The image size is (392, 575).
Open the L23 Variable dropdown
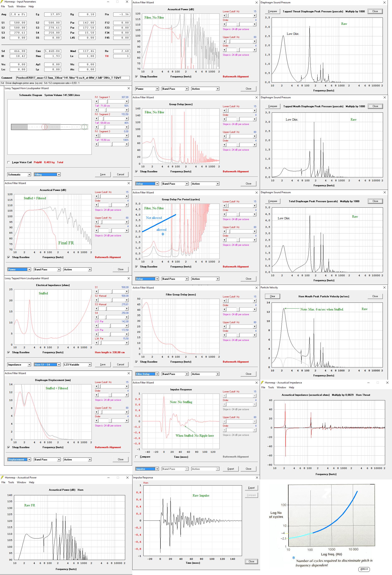pyautogui.click(x=77, y=364)
